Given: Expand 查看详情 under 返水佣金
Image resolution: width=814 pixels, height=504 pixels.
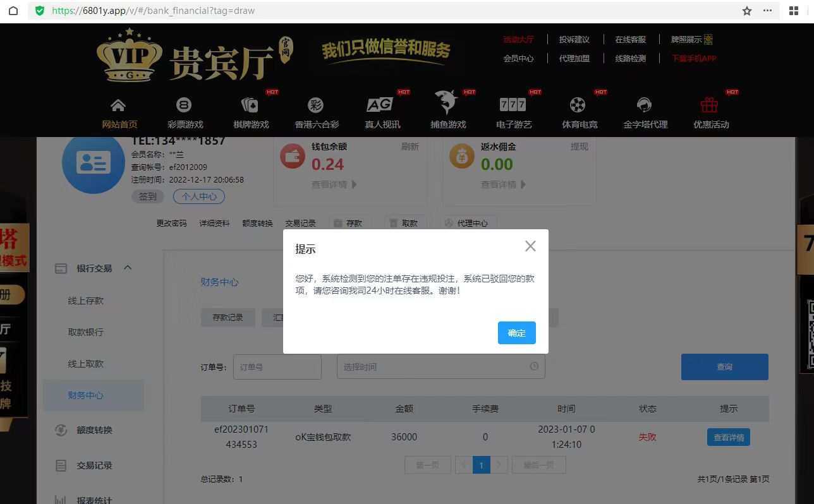Looking at the screenshot, I should tap(503, 184).
